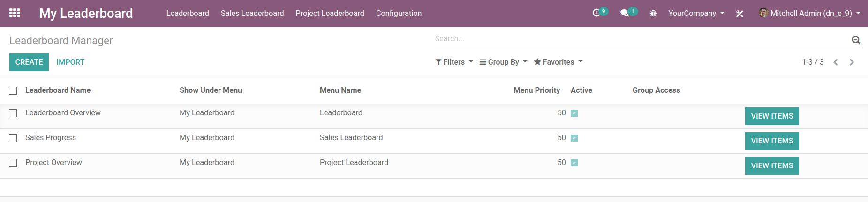Expand the Favorites dropdown
868x202 pixels.
[x=558, y=62]
